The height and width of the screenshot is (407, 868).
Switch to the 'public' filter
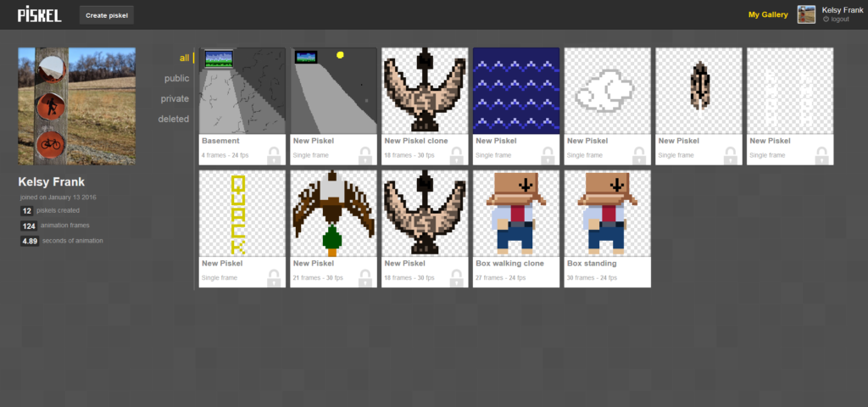(x=176, y=78)
